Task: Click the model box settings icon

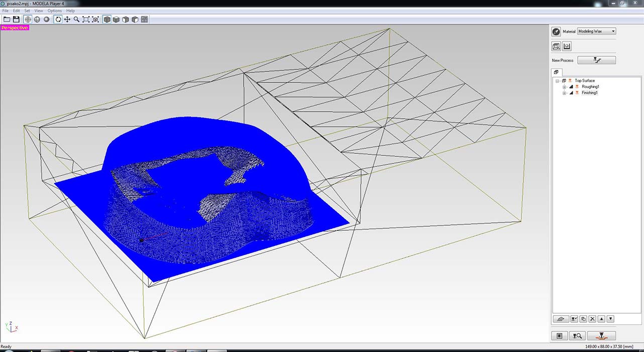Action: pos(556,46)
